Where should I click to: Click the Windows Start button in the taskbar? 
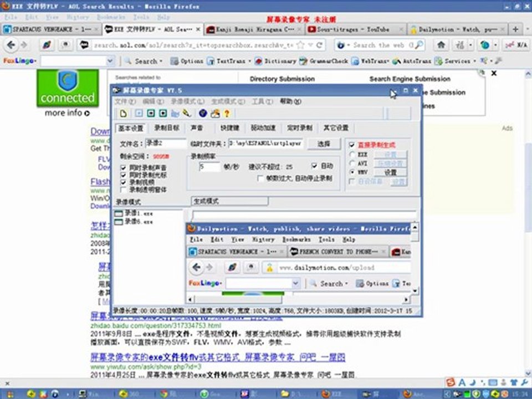click(9, 394)
